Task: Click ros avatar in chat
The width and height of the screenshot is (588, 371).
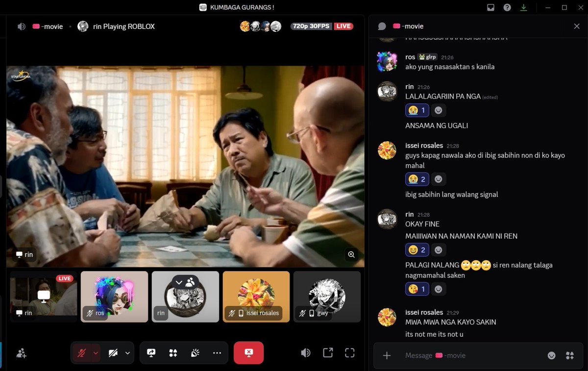Action: [387, 62]
